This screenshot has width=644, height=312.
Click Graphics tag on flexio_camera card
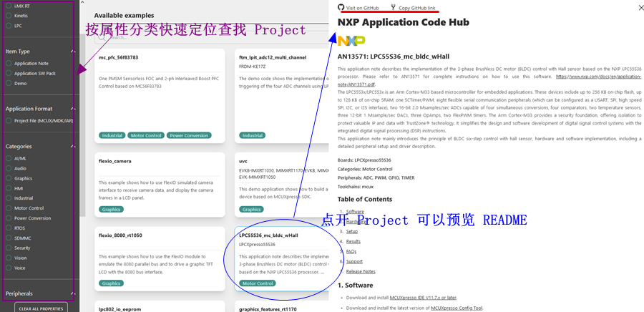click(112, 210)
